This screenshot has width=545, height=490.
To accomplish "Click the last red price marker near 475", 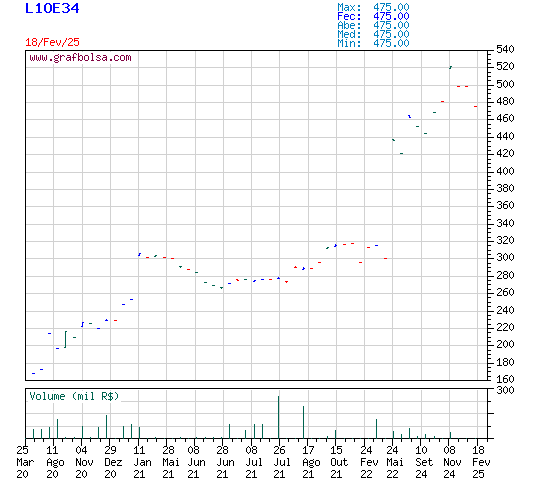I will tap(475, 106).
